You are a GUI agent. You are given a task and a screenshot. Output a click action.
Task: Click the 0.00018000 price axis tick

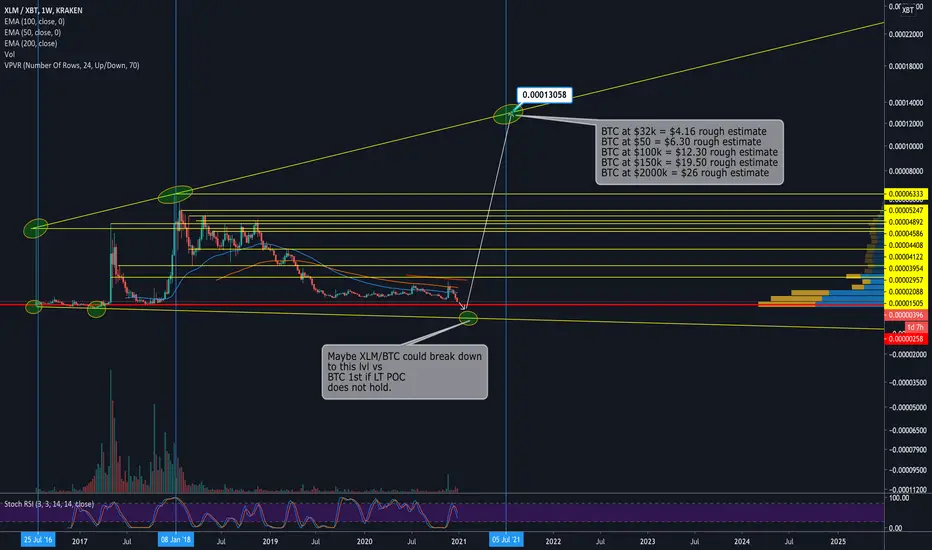pos(906,67)
